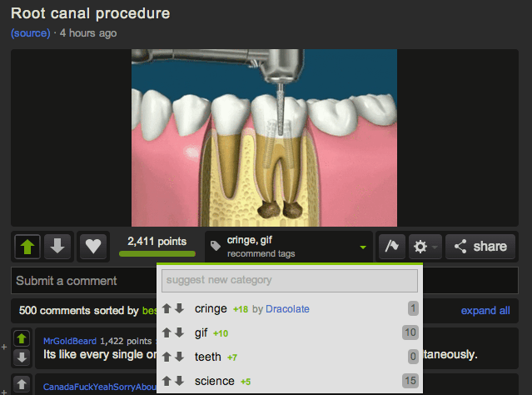The width and height of the screenshot is (532, 395).
Task: Click the 2,411 points score
Action: (157, 241)
